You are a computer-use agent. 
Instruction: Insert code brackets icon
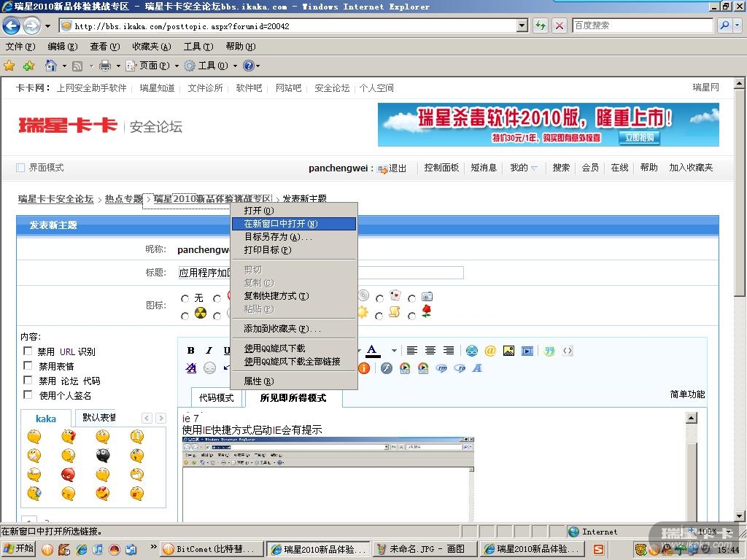coord(568,351)
